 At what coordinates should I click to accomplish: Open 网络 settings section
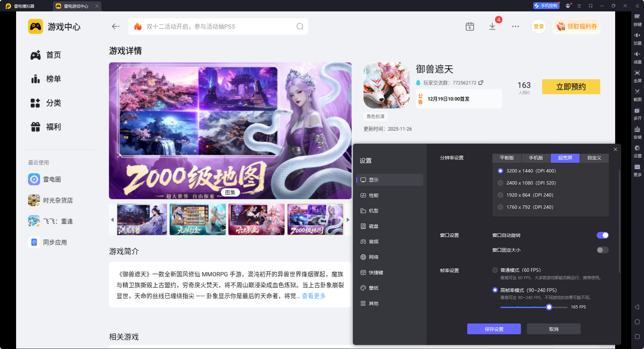click(390, 257)
